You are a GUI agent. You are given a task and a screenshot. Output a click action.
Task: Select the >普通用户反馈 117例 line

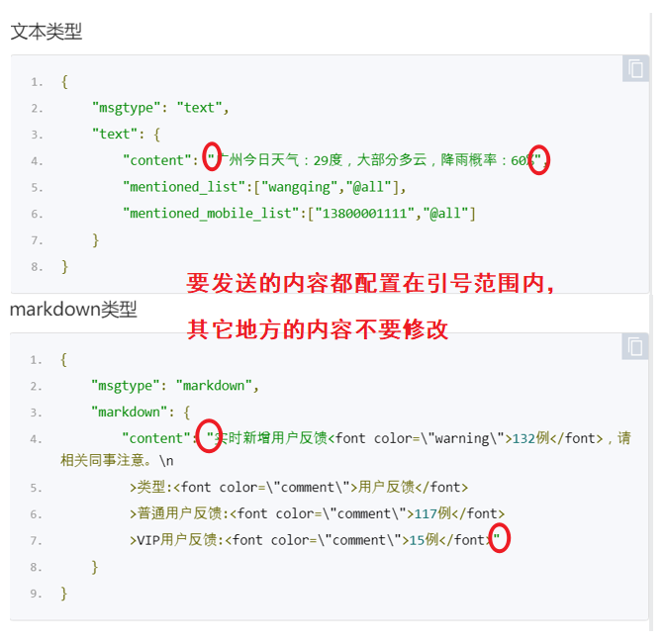point(317,513)
